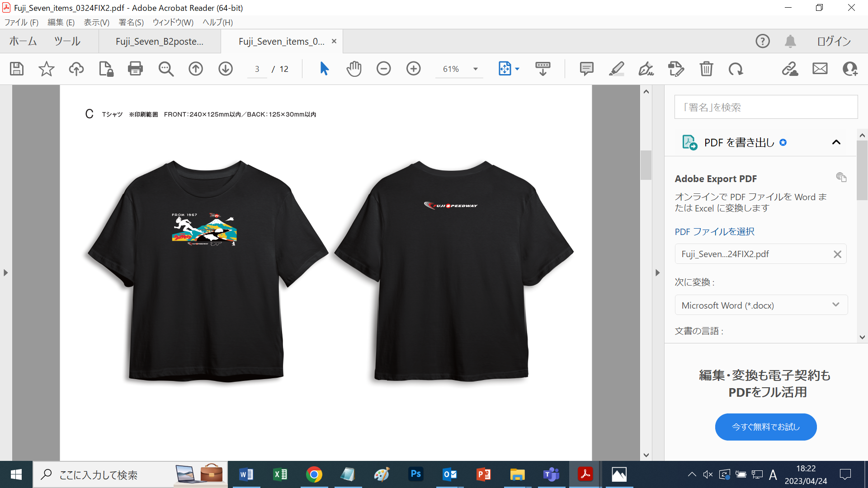Open the zoom level dropdown
This screenshot has width=868, height=488.
click(x=475, y=69)
